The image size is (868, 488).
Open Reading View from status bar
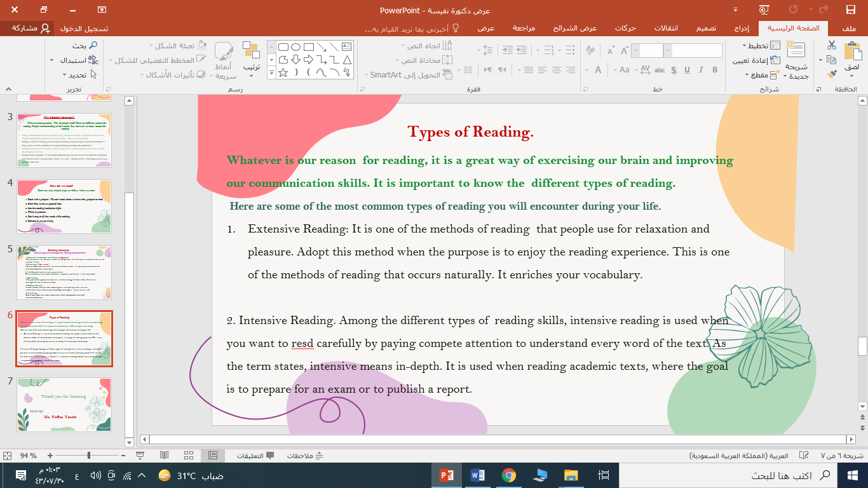[164, 456]
